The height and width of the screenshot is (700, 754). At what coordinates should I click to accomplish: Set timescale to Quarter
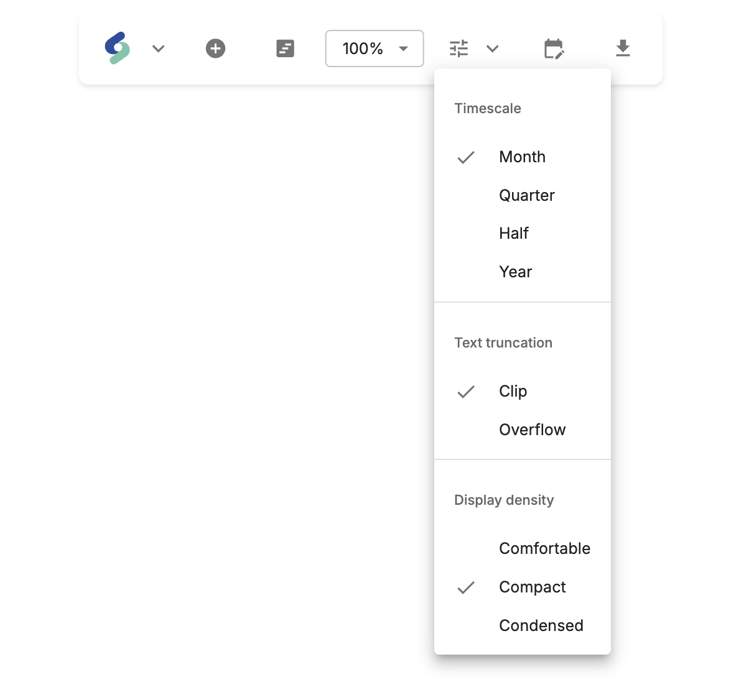pos(526,196)
